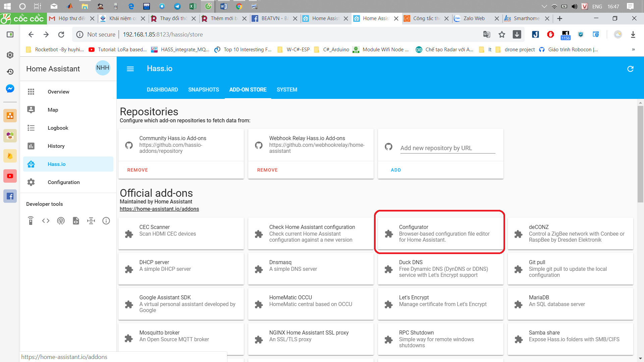The height and width of the screenshot is (362, 644).
Task: Open the Git pull add-on card
Action: (x=571, y=268)
